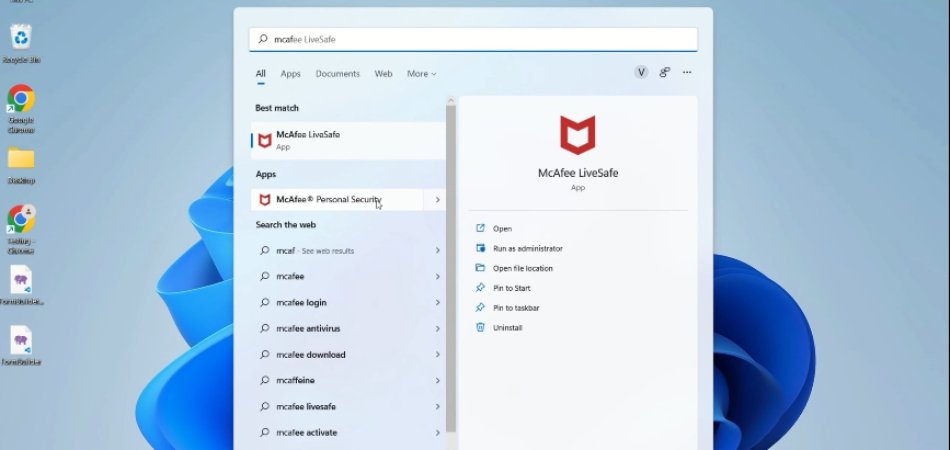Expand arrow next to mcafee antivirus suggestion
This screenshot has height=450, width=950.
pos(437,329)
